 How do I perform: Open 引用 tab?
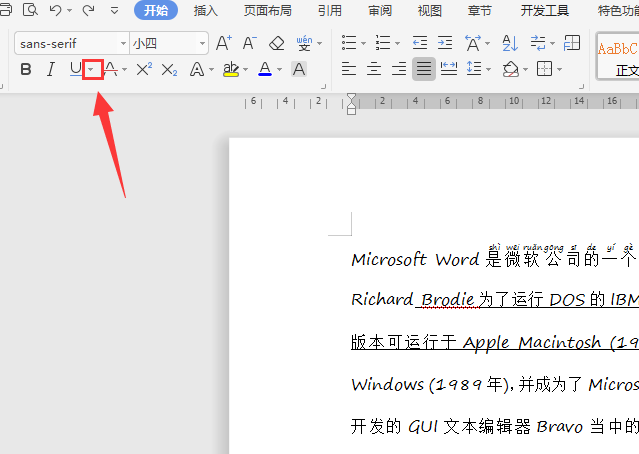pyautogui.click(x=330, y=10)
